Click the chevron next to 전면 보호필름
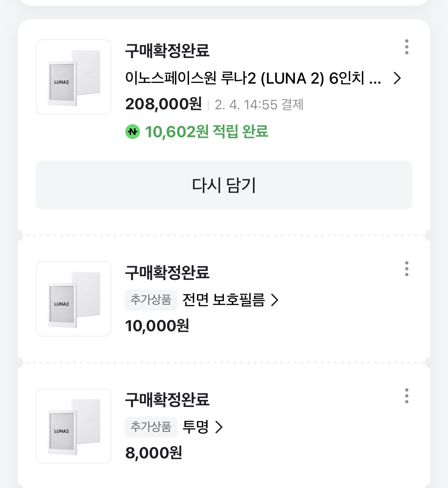The width and height of the screenshot is (448, 488). [275, 300]
